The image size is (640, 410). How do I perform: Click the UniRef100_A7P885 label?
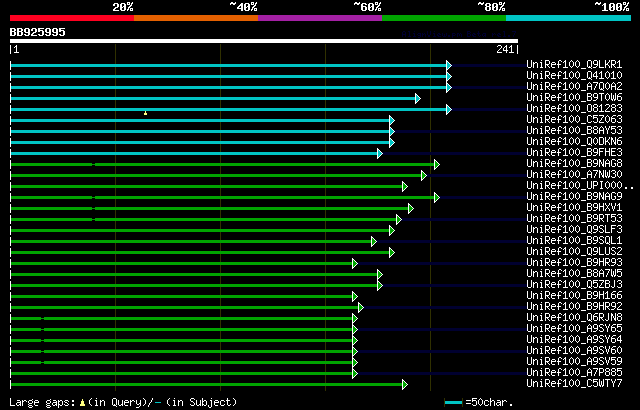(x=574, y=373)
